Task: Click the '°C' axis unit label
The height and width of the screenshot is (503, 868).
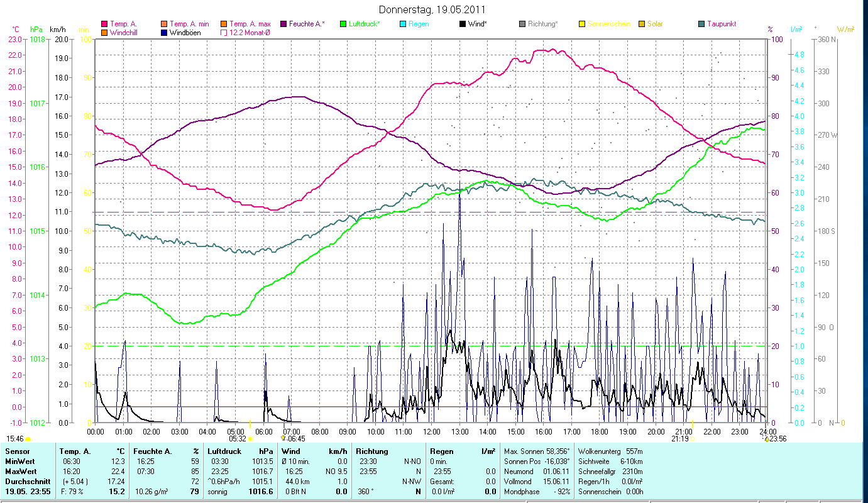Action: [x=16, y=30]
